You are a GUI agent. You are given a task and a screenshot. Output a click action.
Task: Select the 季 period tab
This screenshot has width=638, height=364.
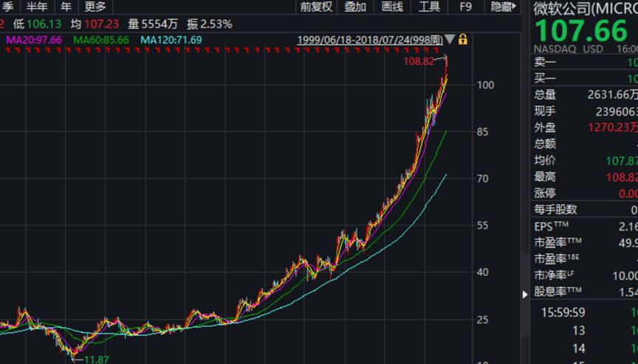point(7,7)
